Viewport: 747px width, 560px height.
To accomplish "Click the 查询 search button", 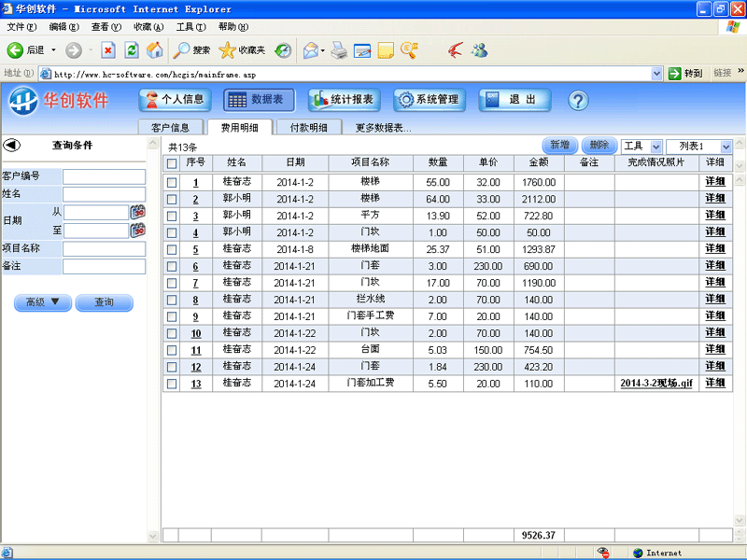I will click(104, 302).
